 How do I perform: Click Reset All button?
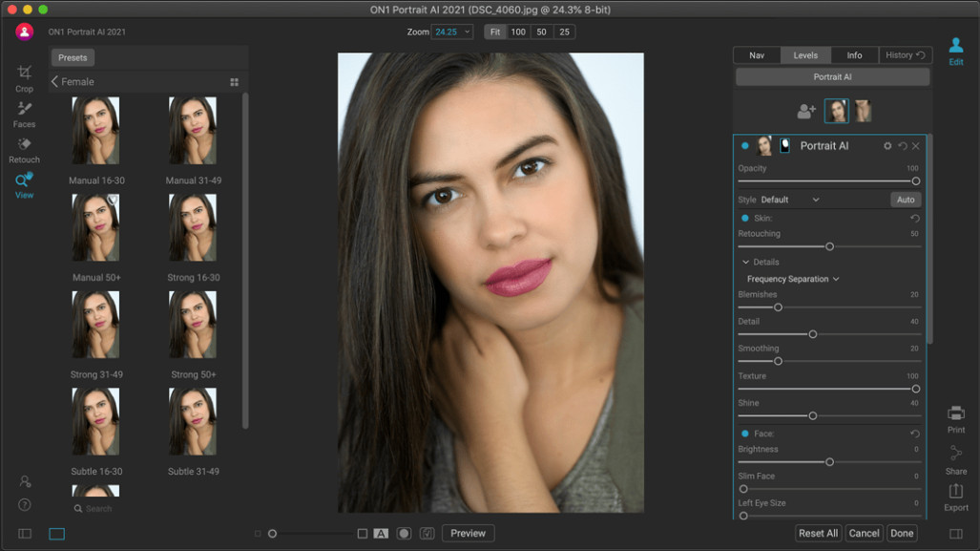818,533
